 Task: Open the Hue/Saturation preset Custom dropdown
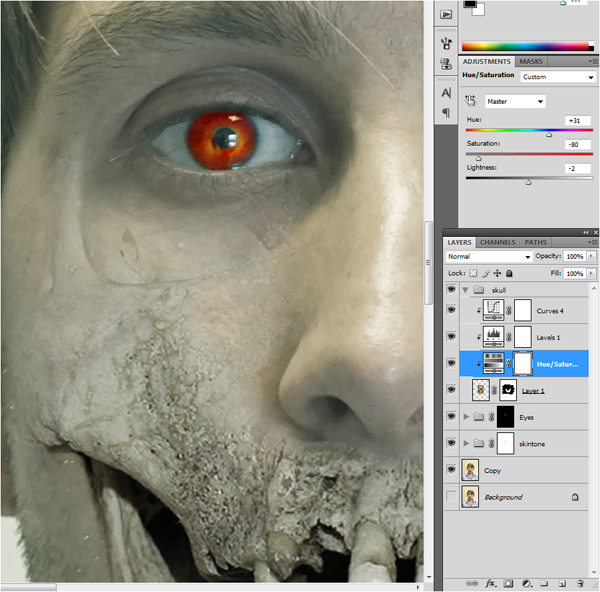coord(558,77)
